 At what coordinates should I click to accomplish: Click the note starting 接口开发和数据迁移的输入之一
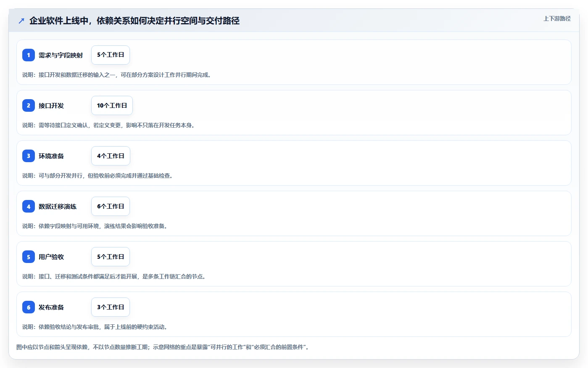[x=117, y=75]
